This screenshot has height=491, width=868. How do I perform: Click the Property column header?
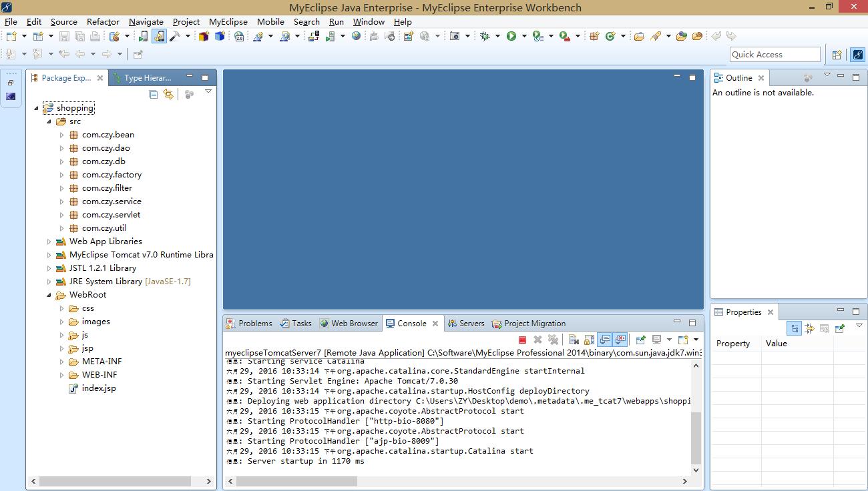(x=736, y=344)
